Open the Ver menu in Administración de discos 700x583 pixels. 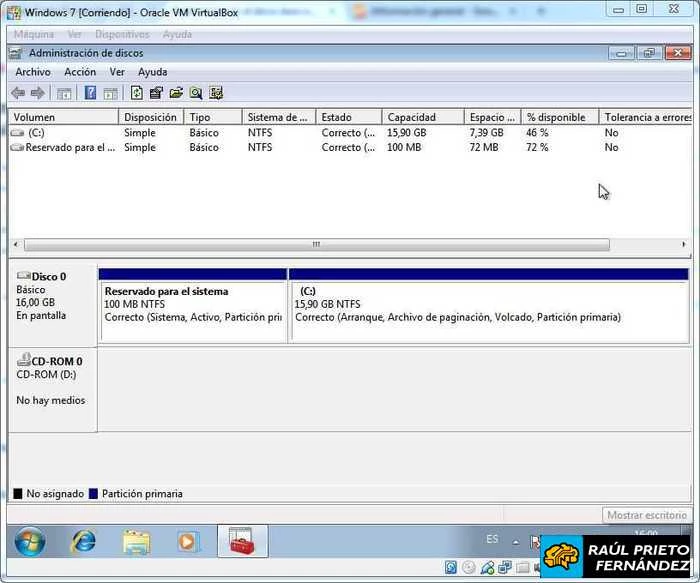click(117, 72)
